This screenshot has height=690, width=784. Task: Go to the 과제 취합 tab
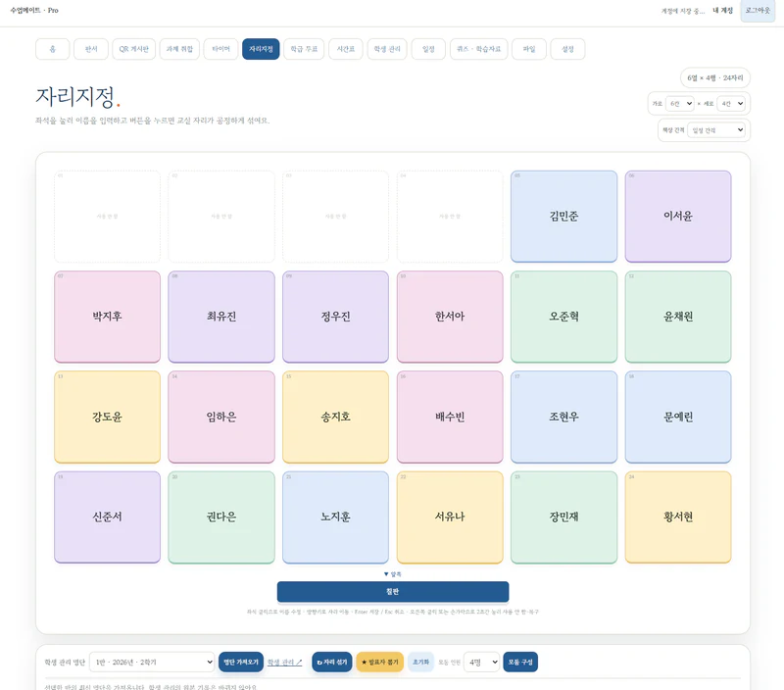click(179, 49)
